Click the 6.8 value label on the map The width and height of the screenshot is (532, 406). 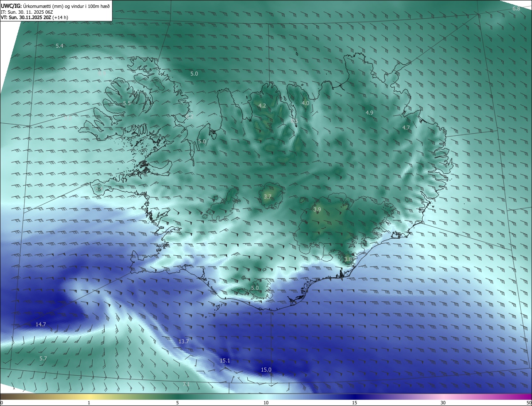(x=516, y=9)
